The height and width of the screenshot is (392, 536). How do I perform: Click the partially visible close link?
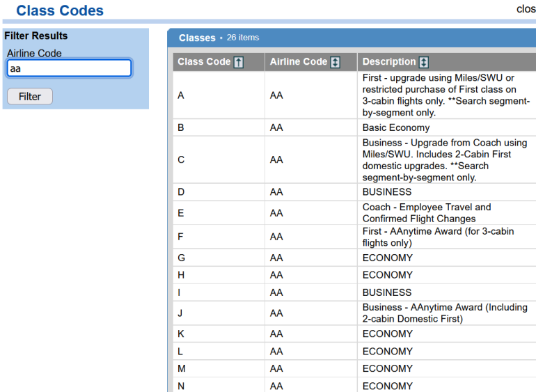pos(526,9)
